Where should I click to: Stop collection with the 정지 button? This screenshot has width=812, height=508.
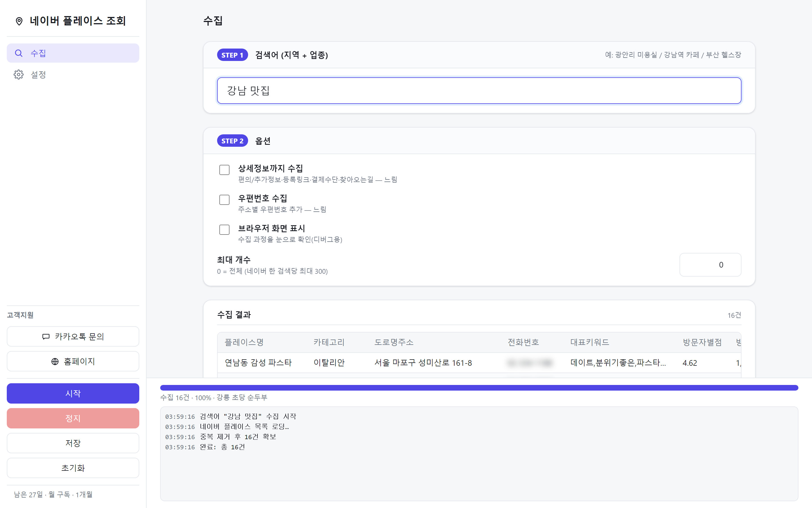click(x=73, y=418)
